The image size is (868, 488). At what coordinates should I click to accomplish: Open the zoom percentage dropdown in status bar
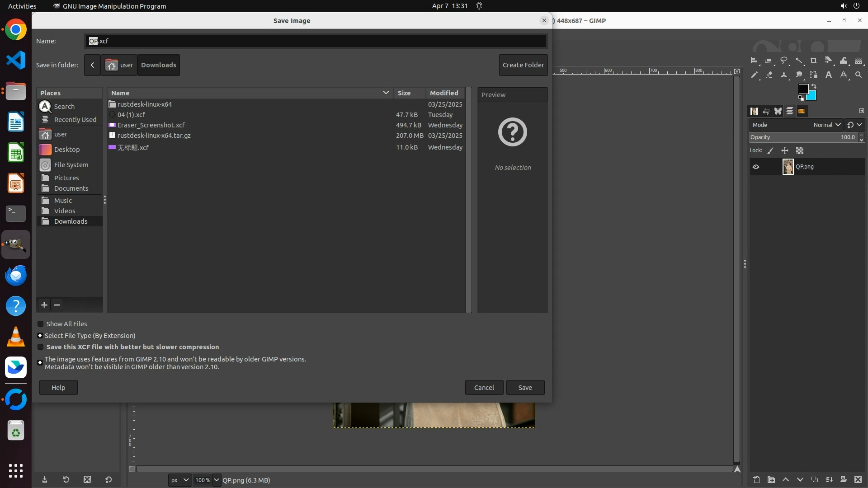coord(217,480)
